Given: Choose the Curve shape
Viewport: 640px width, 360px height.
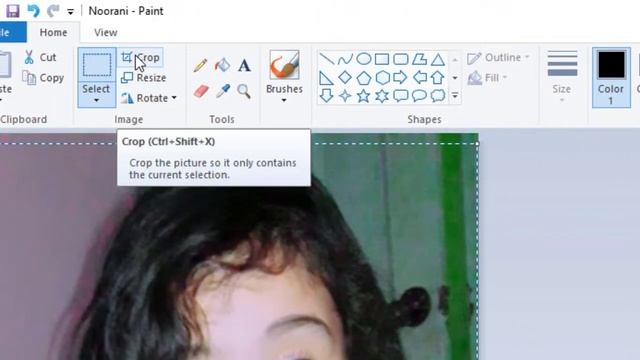Looking at the screenshot, I should (345, 59).
